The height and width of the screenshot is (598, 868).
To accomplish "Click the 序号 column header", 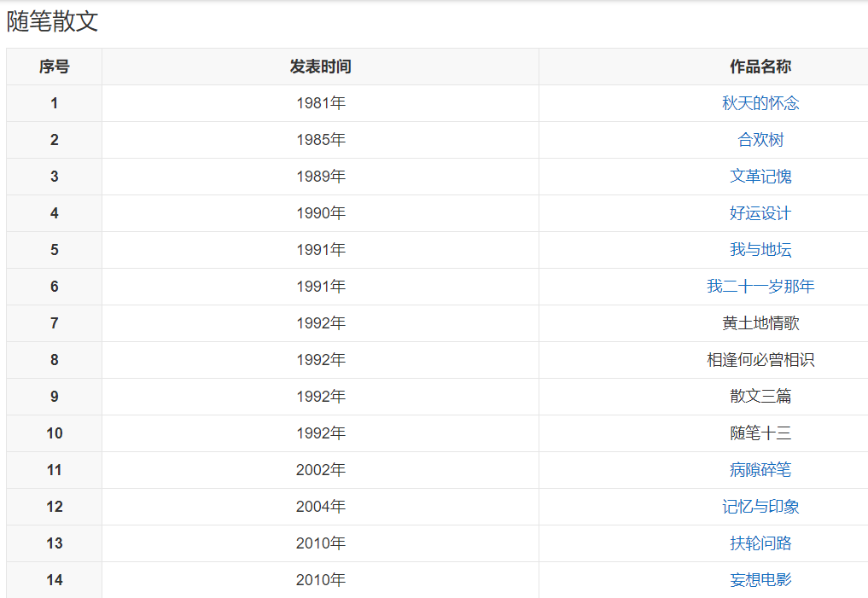I will coord(55,67).
